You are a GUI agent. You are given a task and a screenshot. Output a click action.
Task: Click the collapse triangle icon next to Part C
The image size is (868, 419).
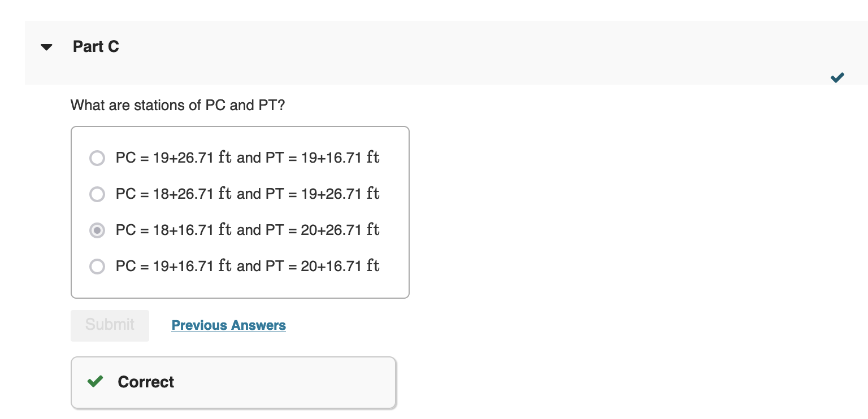click(x=46, y=47)
